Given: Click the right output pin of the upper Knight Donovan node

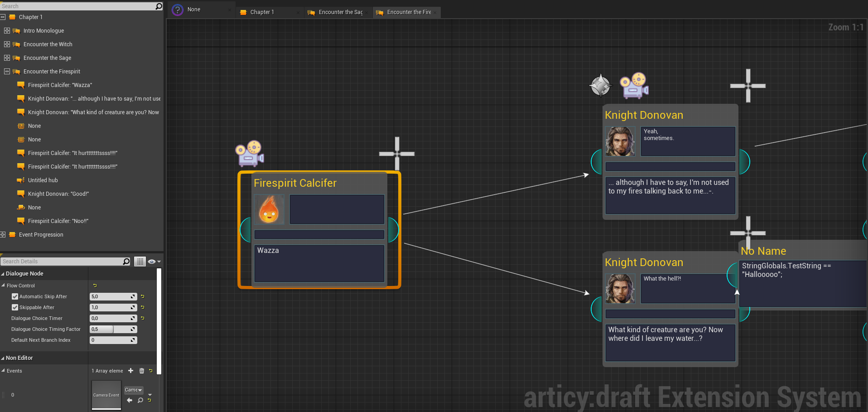Looking at the screenshot, I should [x=744, y=162].
